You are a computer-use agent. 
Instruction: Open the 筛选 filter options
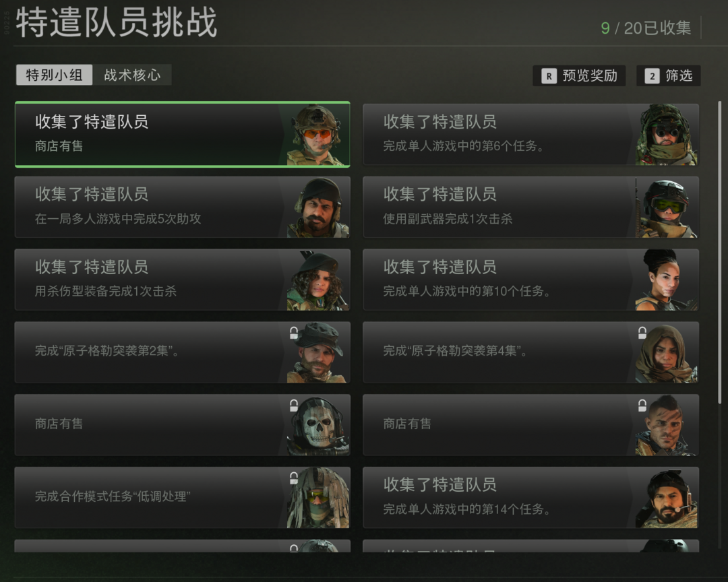pos(669,75)
